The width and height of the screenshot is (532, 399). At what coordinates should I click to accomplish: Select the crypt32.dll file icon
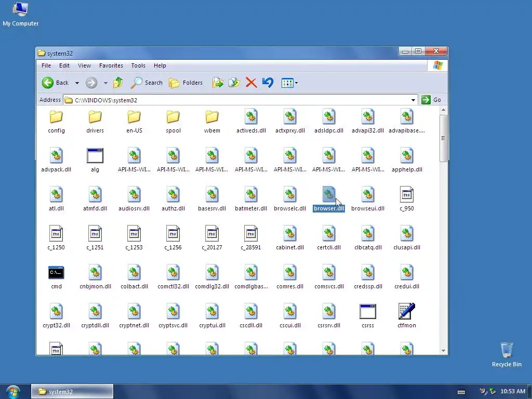[56, 311]
